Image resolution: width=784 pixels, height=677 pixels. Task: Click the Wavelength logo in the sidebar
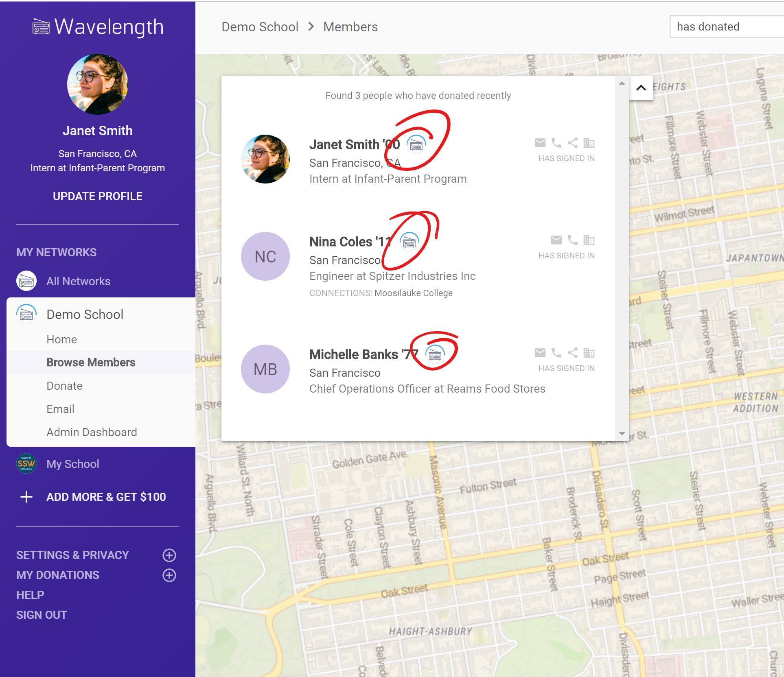click(98, 27)
